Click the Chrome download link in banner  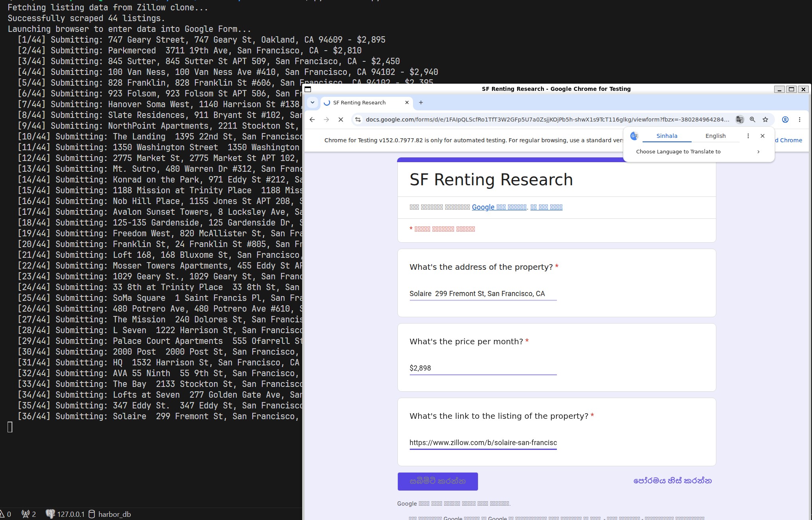click(788, 140)
